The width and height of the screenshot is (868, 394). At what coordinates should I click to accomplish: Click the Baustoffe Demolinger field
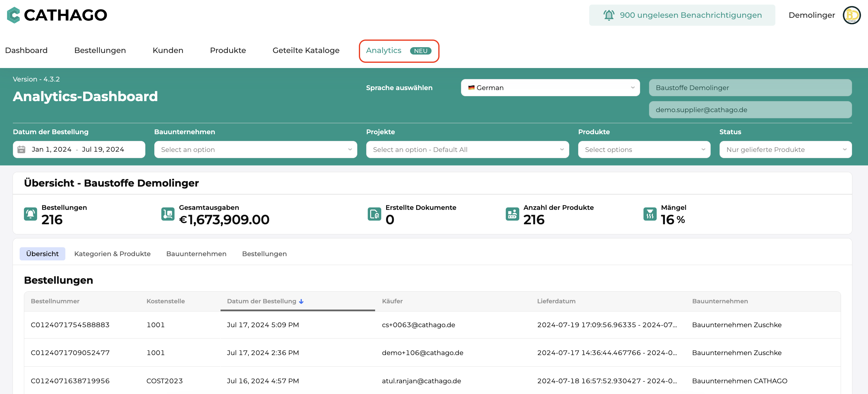[x=750, y=88]
